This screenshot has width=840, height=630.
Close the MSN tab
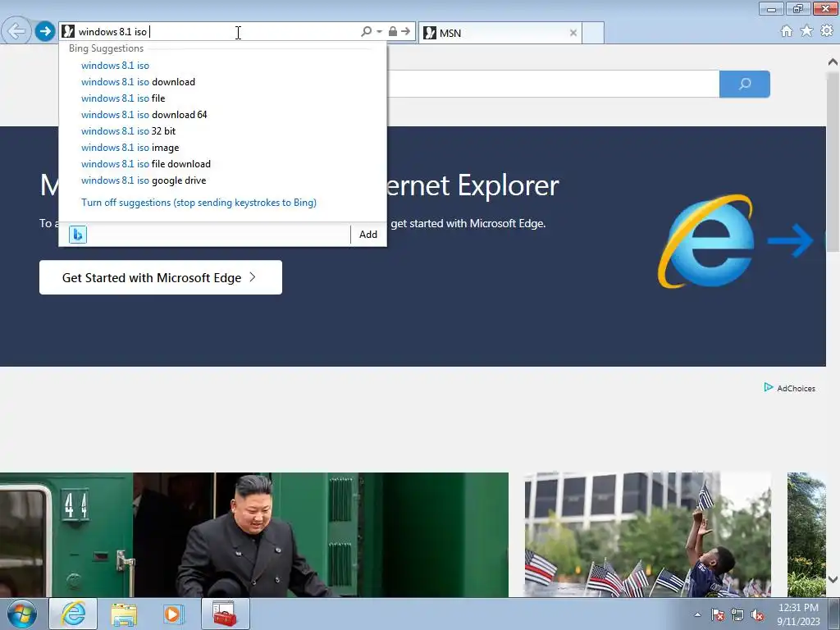coord(573,33)
